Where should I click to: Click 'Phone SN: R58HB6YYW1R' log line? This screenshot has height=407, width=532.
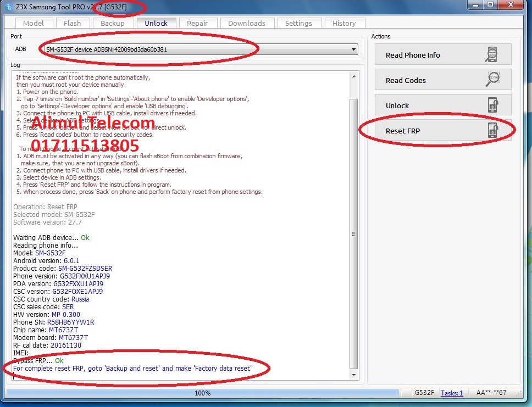coord(54,322)
